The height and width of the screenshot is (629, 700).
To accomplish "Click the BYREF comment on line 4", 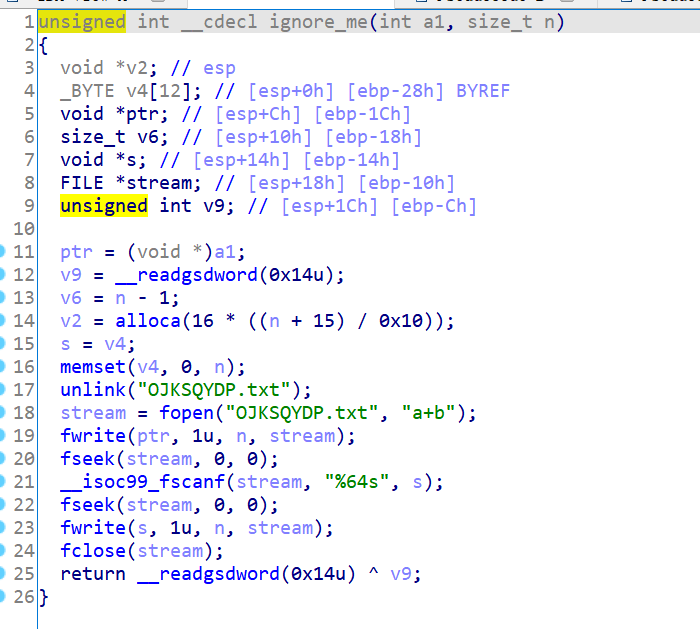I will pyautogui.click(x=483, y=91).
